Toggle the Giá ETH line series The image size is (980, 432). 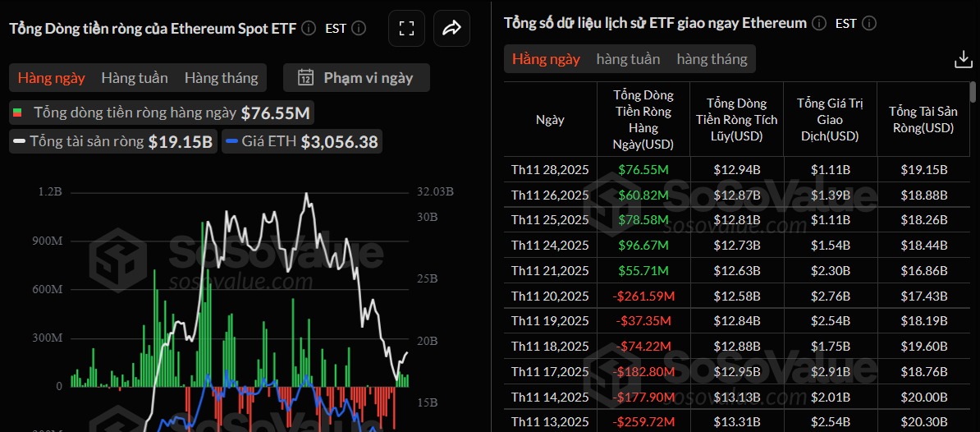click(302, 142)
